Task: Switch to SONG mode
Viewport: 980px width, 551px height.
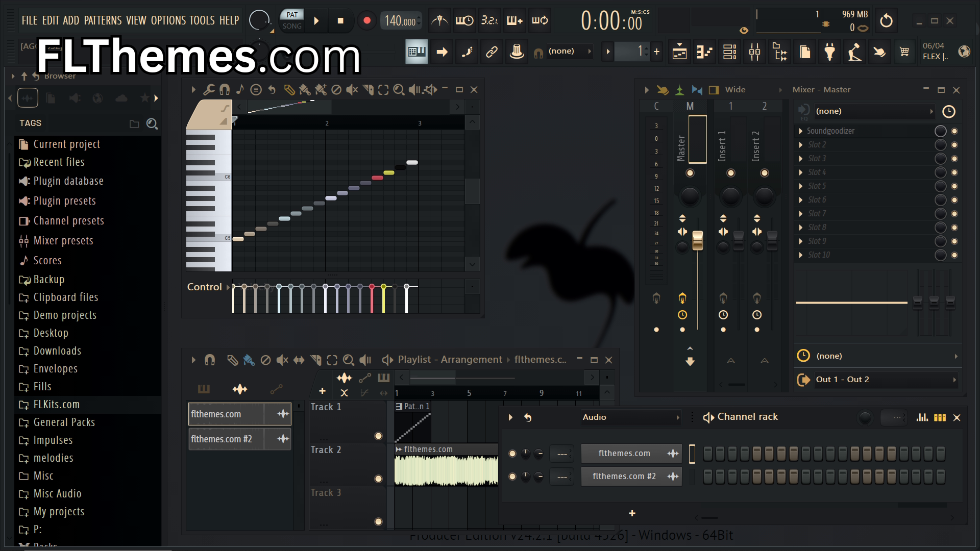Action: [x=292, y=26]
